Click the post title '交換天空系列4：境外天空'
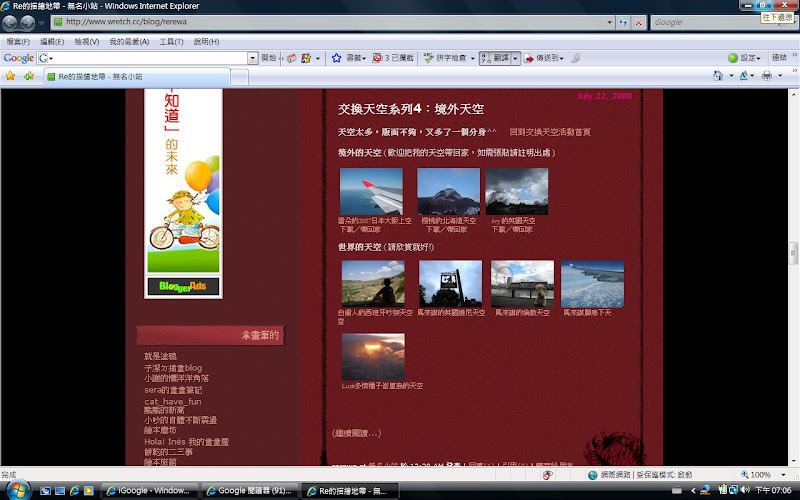 coord(411,109)
